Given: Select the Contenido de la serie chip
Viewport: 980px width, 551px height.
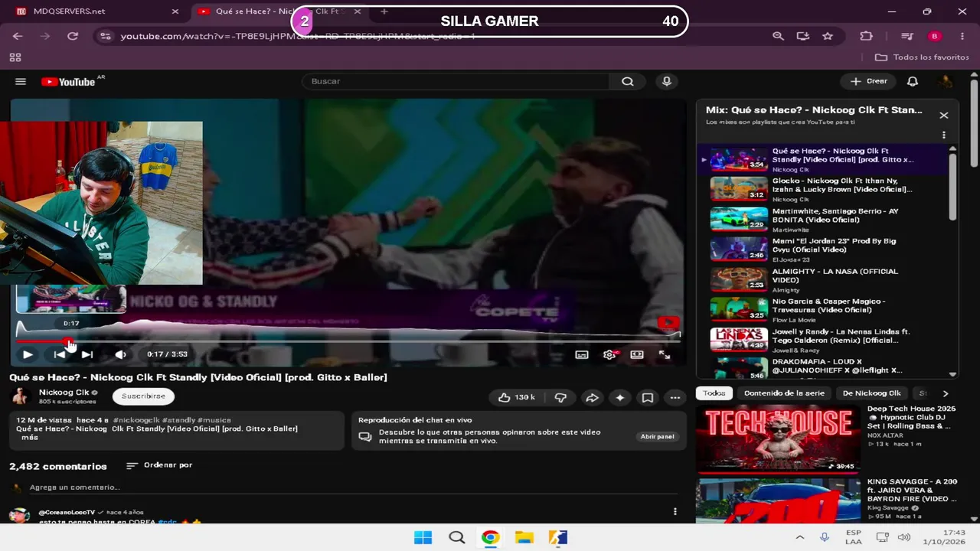Looking at the screenshot, I should click(x=784, y=393).
